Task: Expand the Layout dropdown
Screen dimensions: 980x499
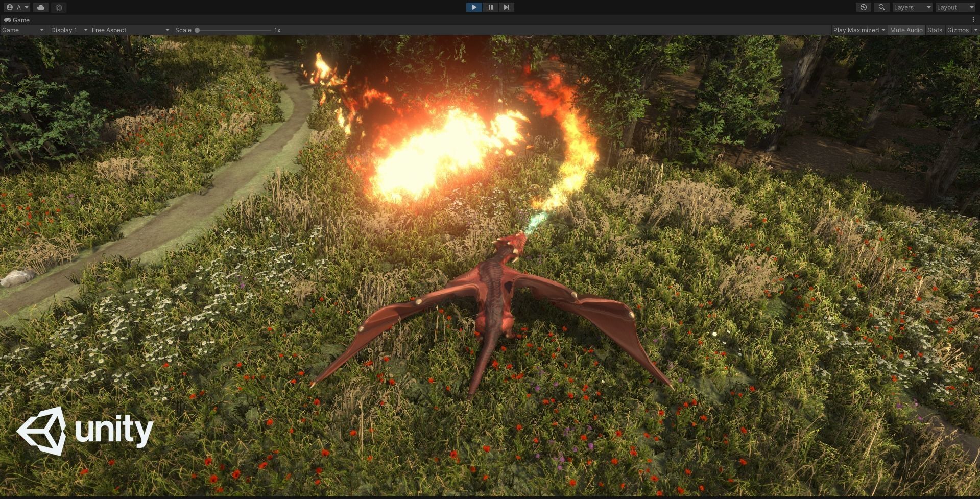Action: coord(955,7)
